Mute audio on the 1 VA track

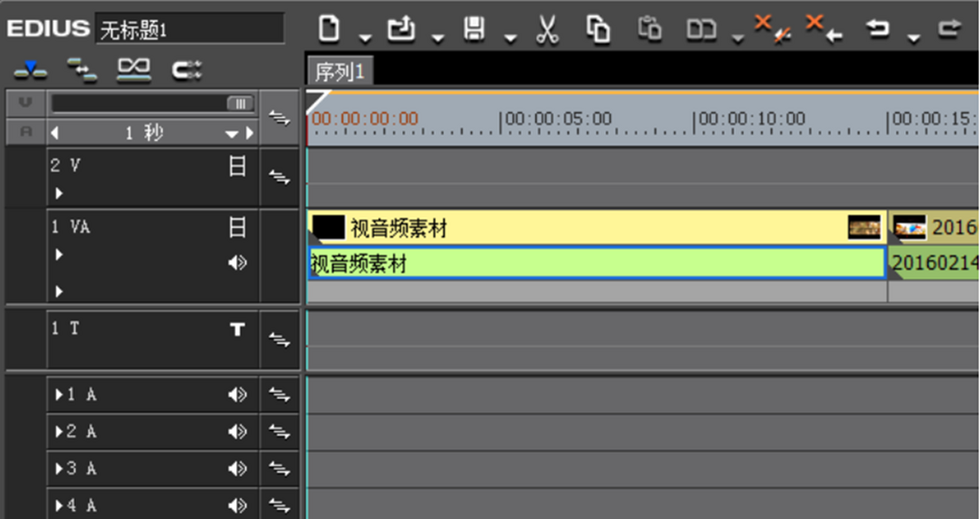(x=237, y=264)
